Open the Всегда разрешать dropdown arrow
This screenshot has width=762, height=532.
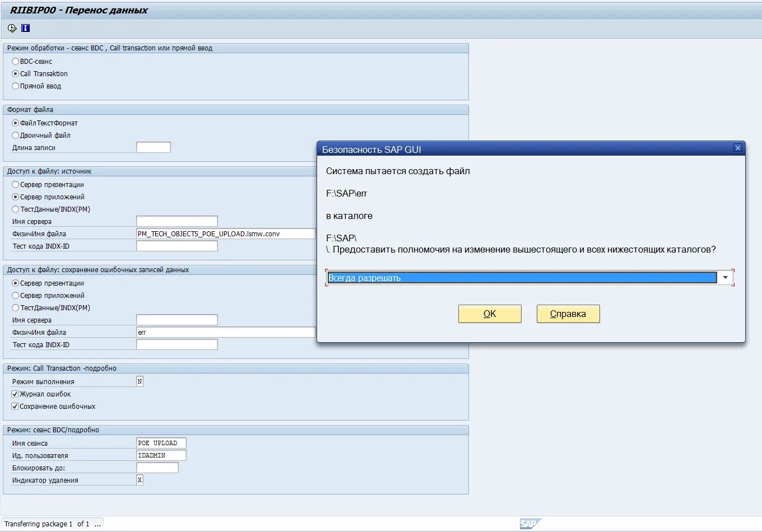726,278
